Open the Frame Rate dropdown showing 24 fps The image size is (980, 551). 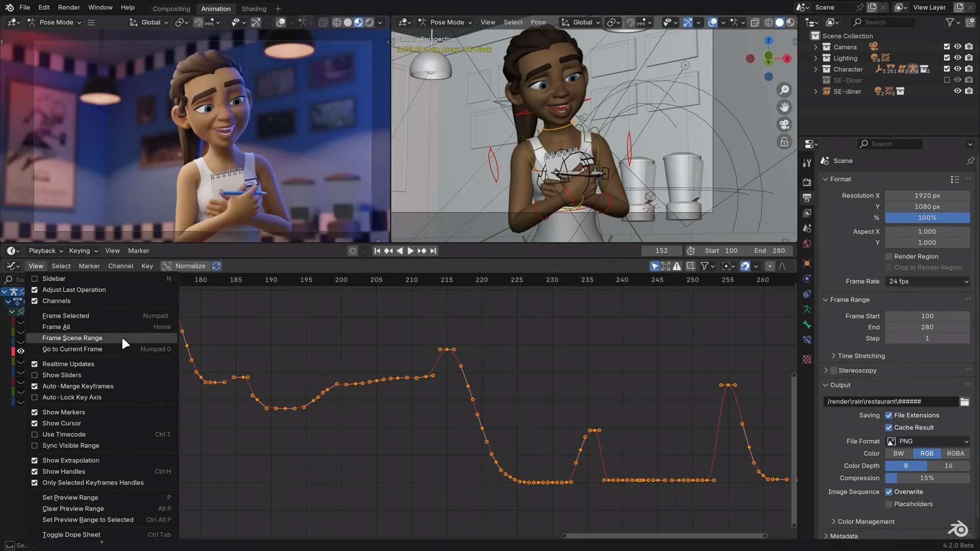[926, 281]
